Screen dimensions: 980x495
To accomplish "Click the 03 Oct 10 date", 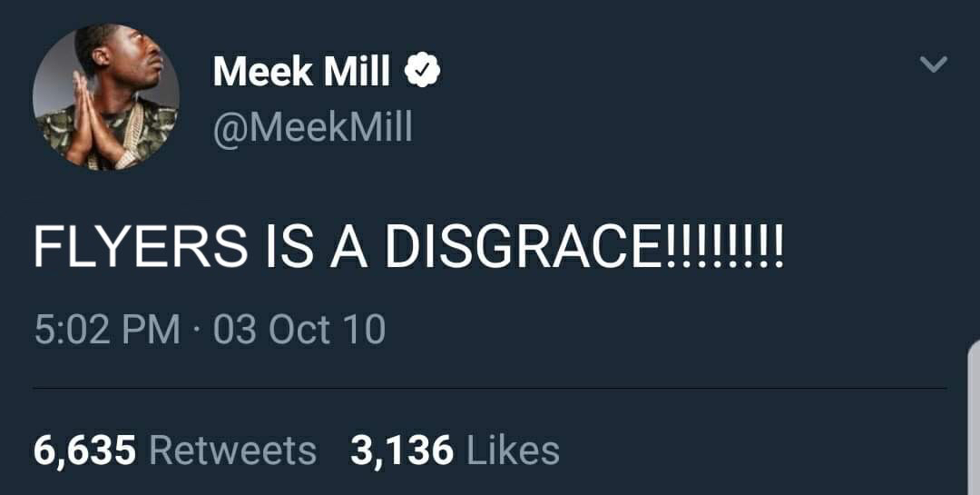I will pos(299,329).
